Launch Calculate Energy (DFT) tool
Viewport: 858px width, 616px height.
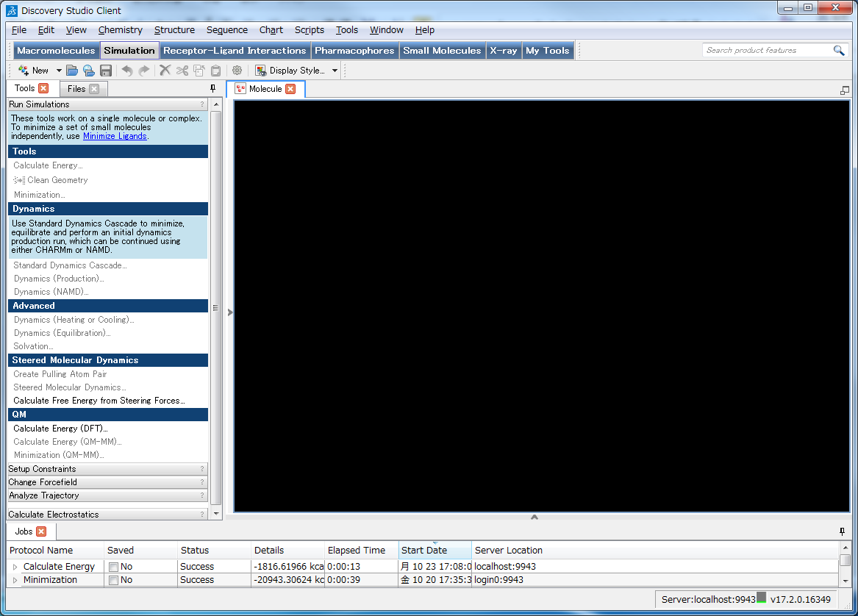pyautogui.click(x=60, y=429)
